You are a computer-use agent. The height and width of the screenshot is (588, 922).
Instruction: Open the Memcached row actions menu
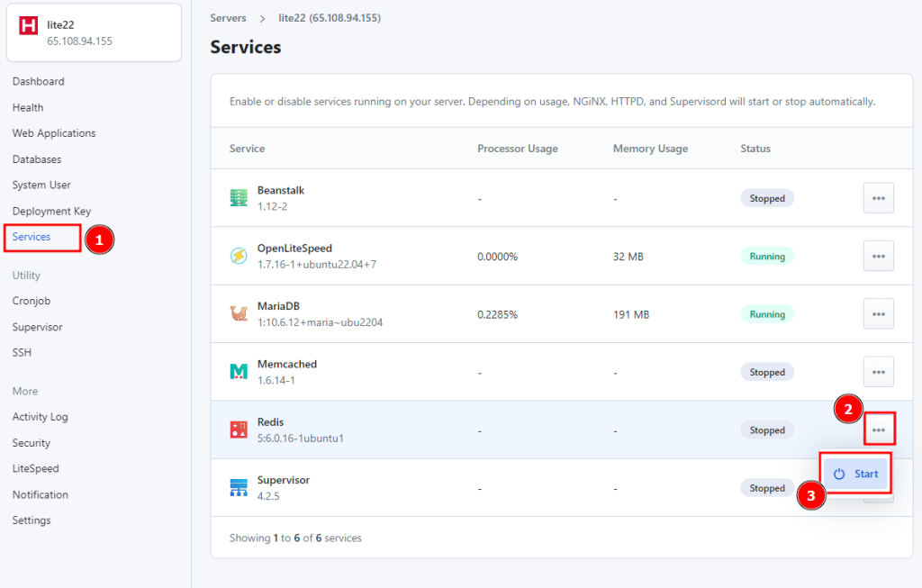click(879, 372)
